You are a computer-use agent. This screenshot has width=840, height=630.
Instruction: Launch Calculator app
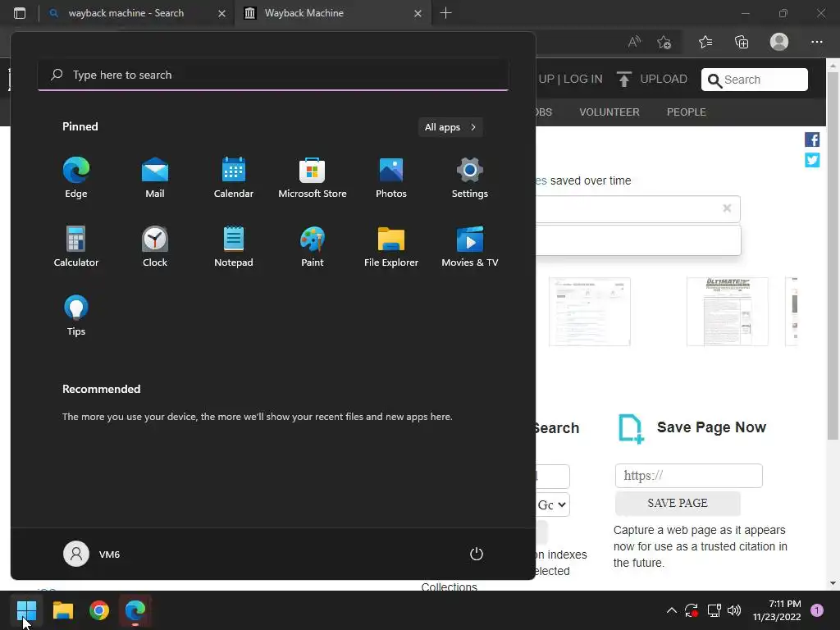click(76, 246)
